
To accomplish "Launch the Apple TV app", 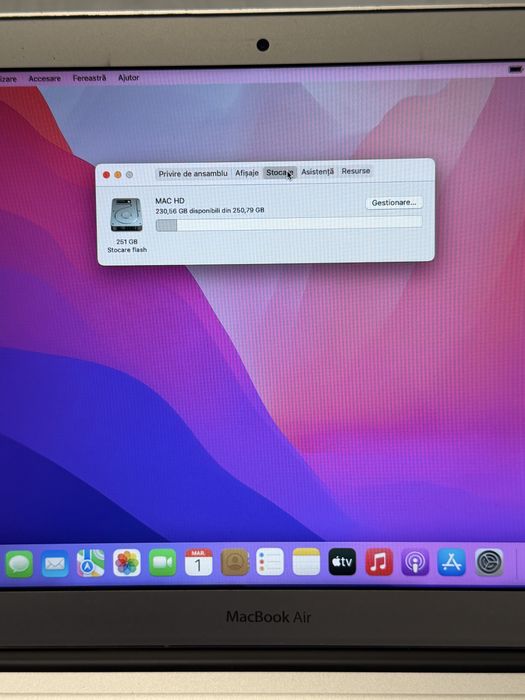I will (x=342, y=562).
